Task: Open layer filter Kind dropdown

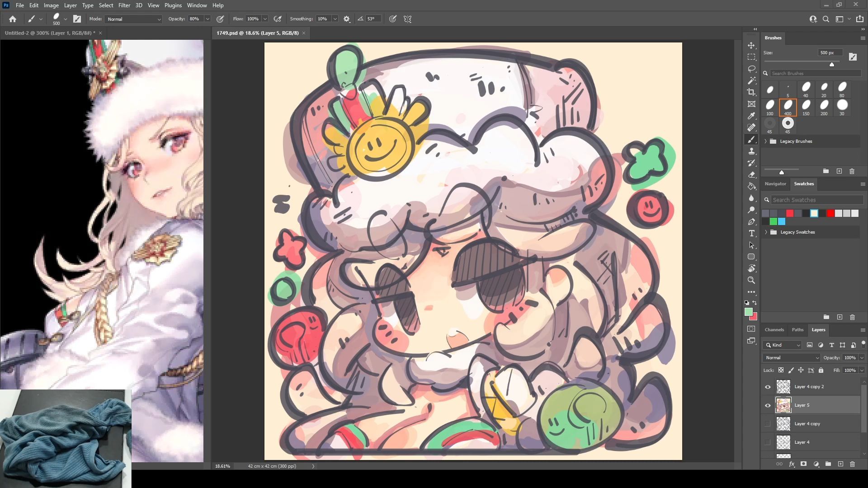Action: pos(783,345)
